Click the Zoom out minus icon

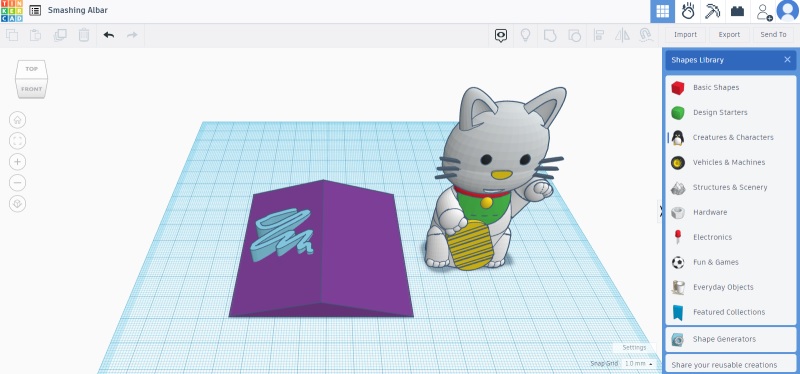[17, 183]
